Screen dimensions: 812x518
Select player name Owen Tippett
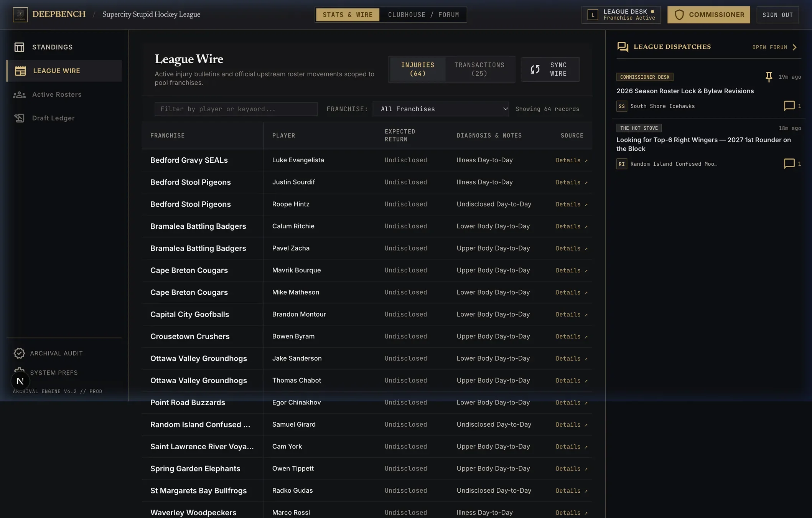(x=293, y=469)
